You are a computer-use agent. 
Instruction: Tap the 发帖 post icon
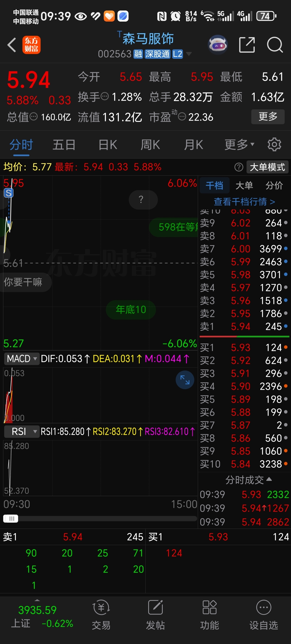(x=155, y=615)
